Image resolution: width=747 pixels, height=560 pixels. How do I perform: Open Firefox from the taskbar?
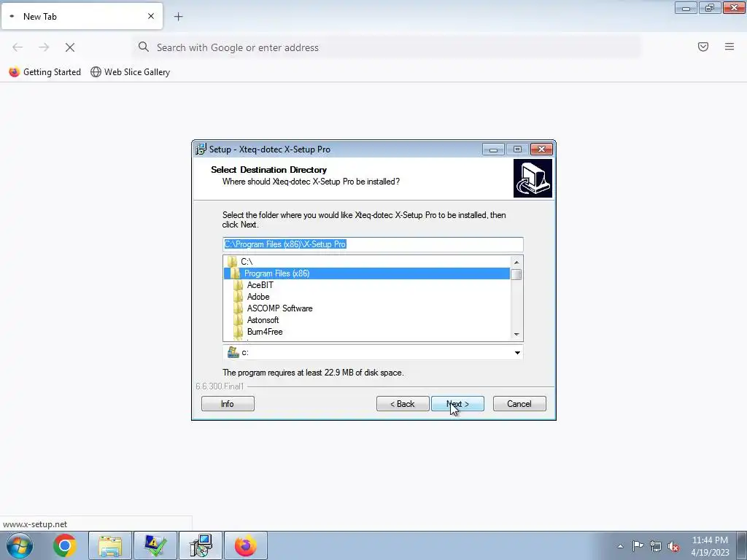(x=246, y=545)
